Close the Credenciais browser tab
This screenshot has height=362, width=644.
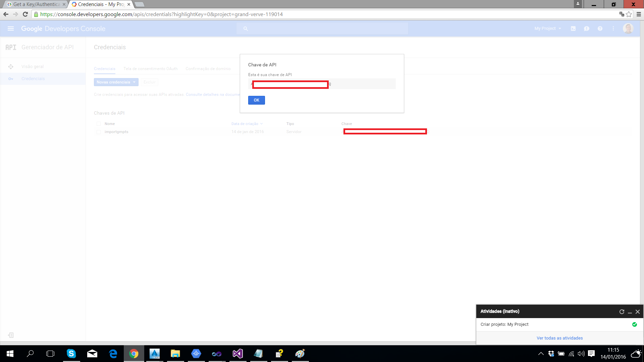point(129,4)
